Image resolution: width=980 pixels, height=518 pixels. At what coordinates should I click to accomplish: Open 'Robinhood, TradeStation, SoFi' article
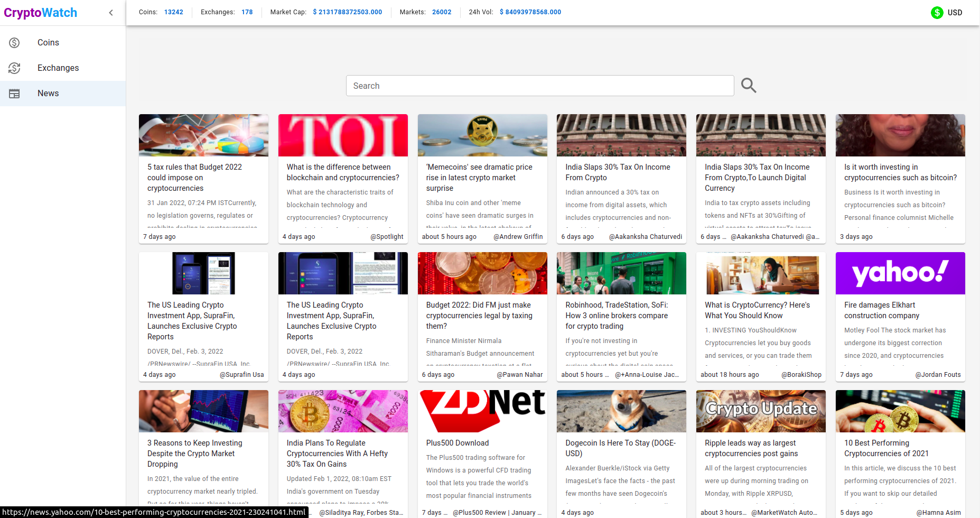click(x=617, y=316)
